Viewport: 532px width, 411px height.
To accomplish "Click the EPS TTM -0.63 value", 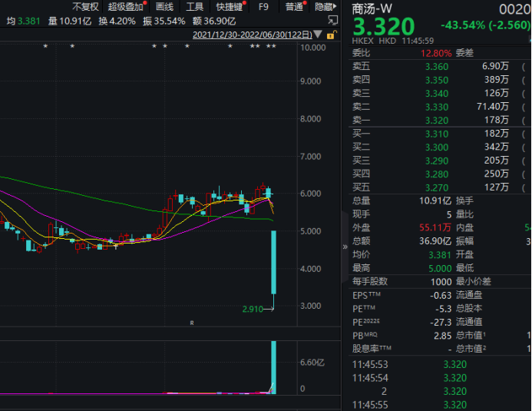I will tap(441, 296).
